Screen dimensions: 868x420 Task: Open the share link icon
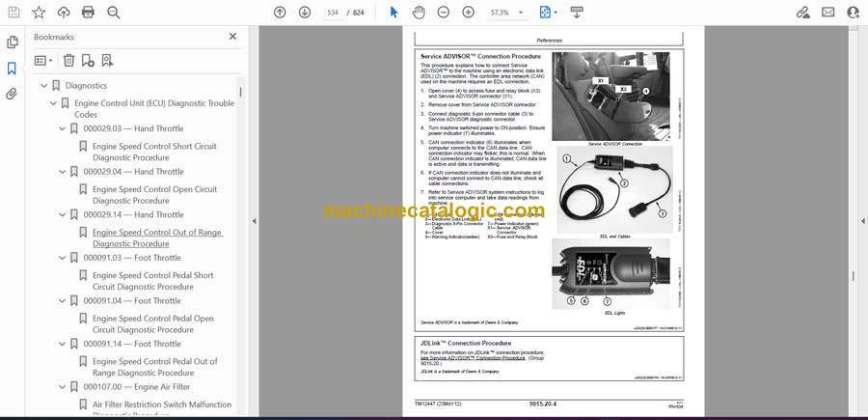pyautogui.click(x=803, y=13)
